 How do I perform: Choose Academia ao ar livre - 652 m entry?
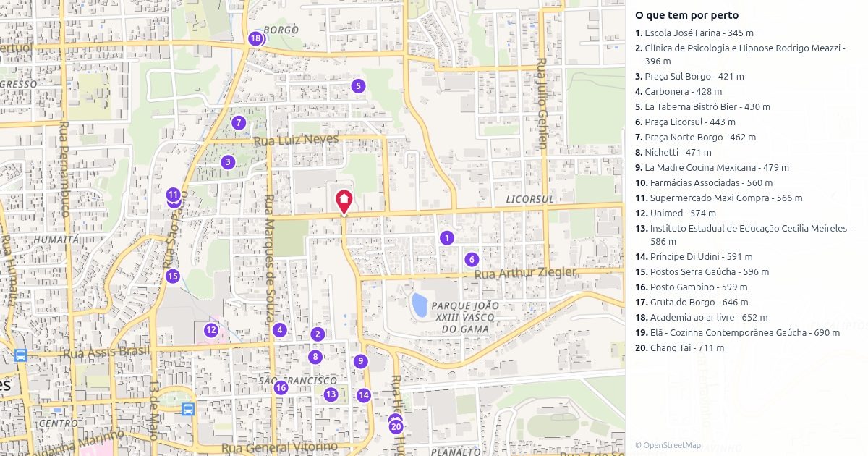point(702,318)
